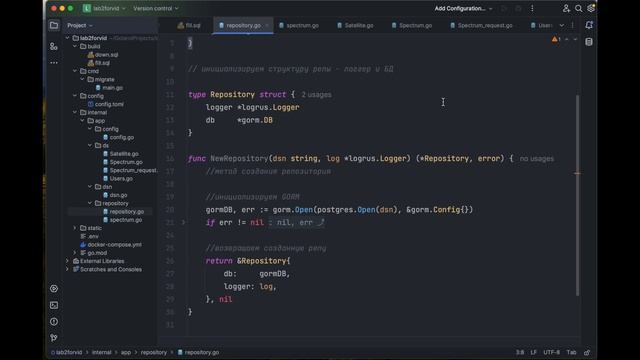Click the Debug button in toolbar
The width and height of the screenshot is (640, 360).
pos(518,8)
